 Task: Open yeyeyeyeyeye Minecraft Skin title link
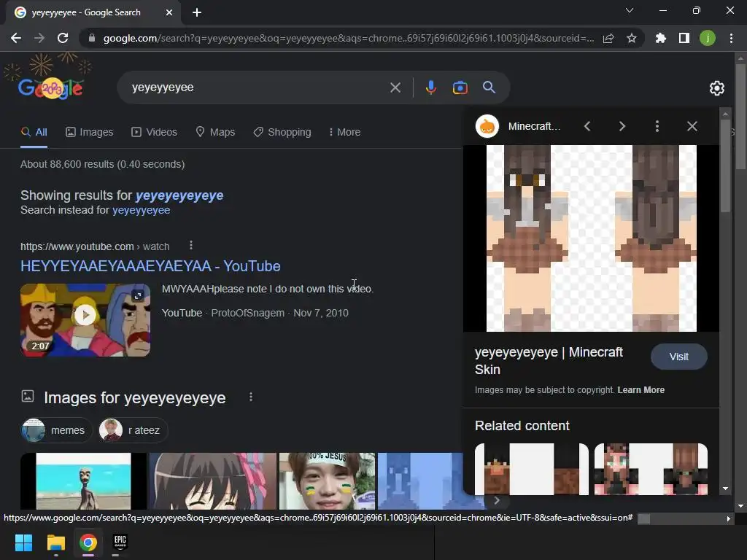coord(549,361)
